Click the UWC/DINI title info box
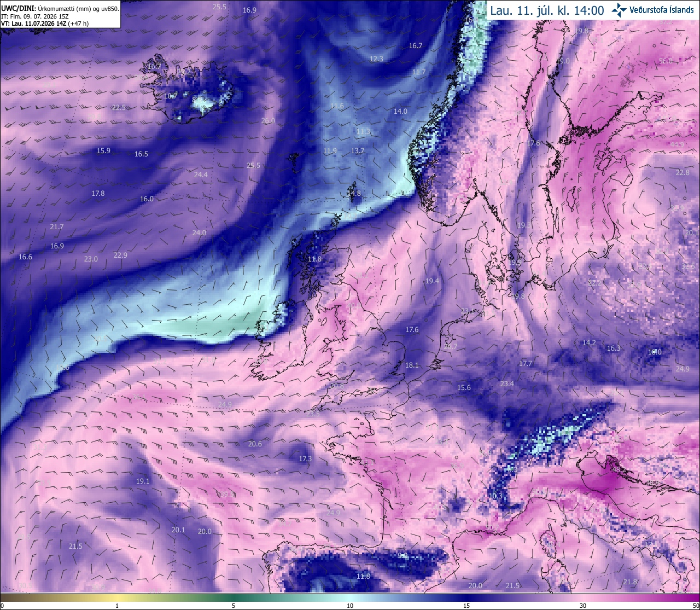The image size is (700, 610). point(60,14)
